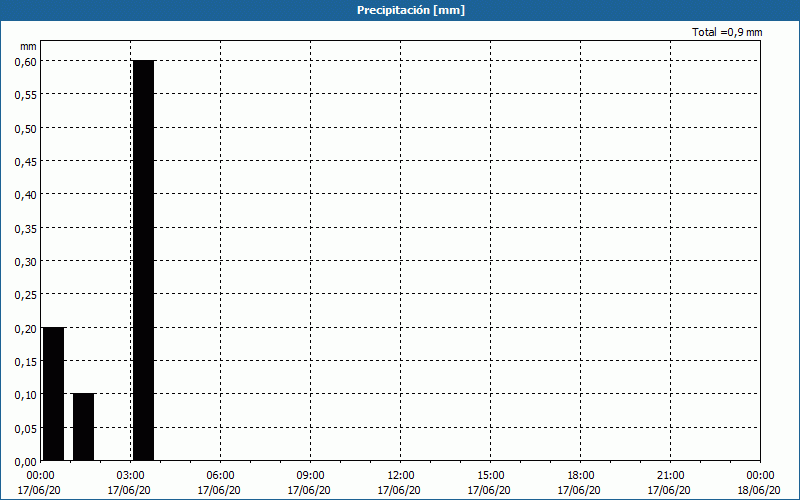Screen dimensions: 800x500
Task: Click the 12:00 17/06/20 time label
Action: [x=399, y=483]
